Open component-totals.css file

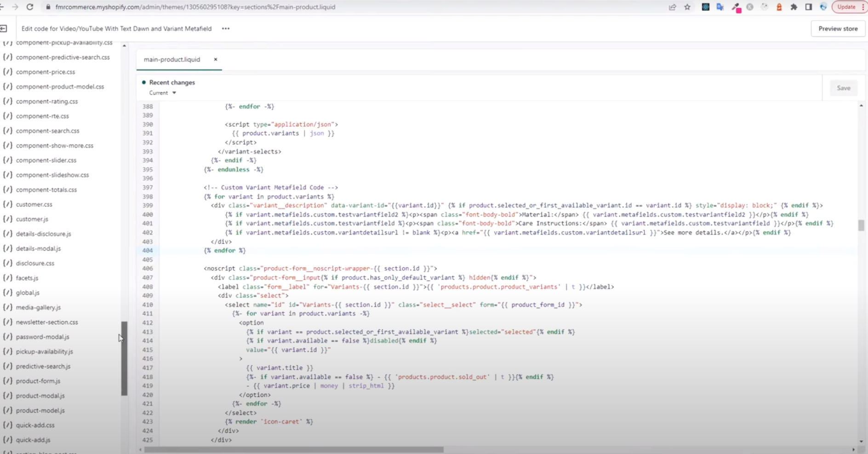tap(46, 190)
